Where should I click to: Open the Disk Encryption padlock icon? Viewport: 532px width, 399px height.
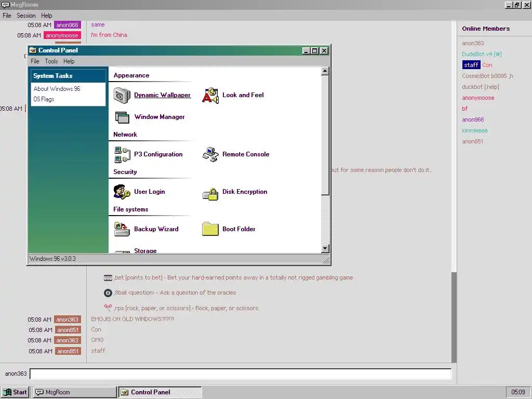coord(210,194)
